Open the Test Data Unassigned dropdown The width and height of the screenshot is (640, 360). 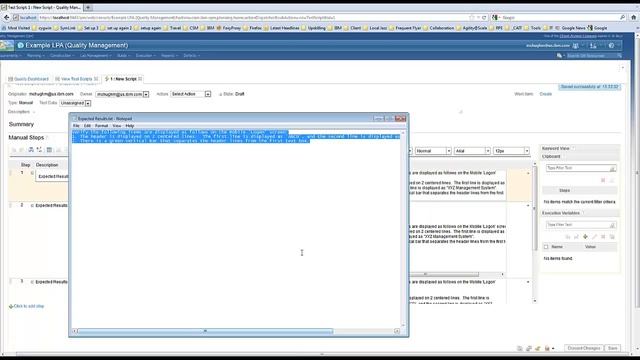click(x=88, y=103)
